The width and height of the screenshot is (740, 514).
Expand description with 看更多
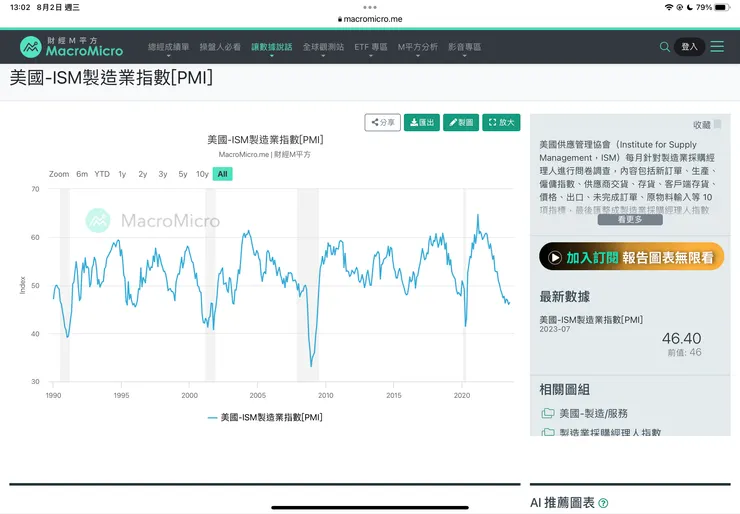(630, 219)
